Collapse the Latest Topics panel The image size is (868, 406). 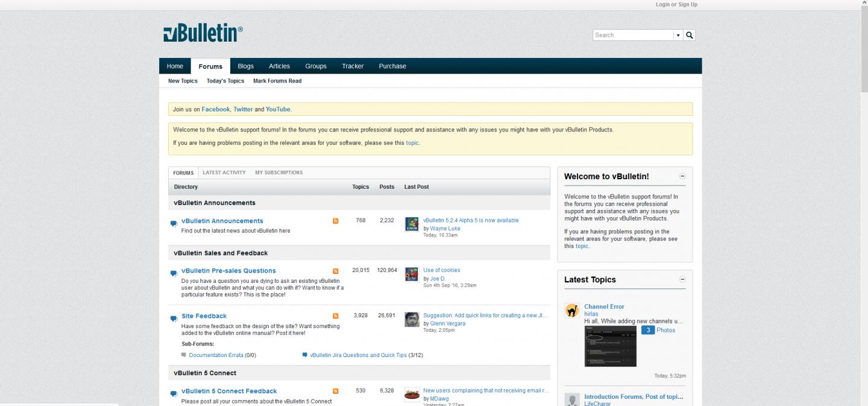click(682, 279)
